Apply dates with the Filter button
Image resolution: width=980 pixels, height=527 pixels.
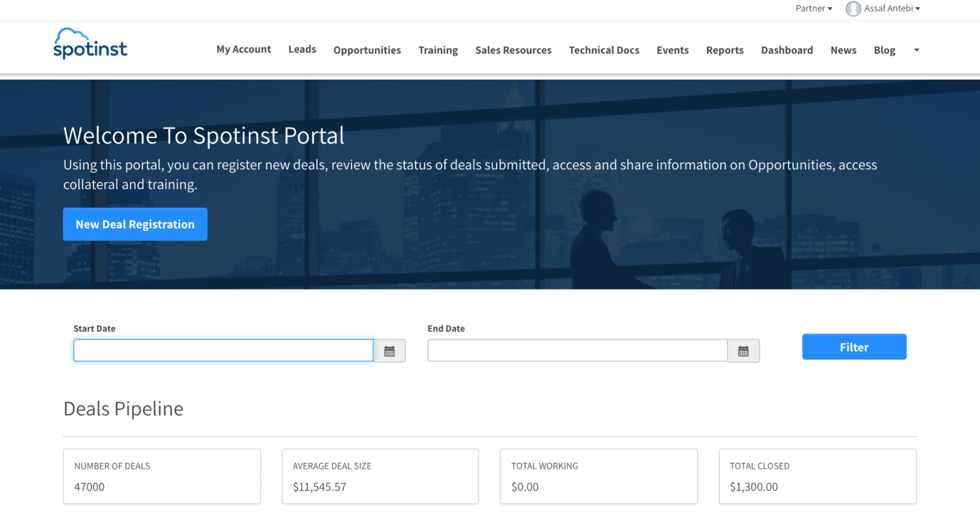(x=855, y=347)
